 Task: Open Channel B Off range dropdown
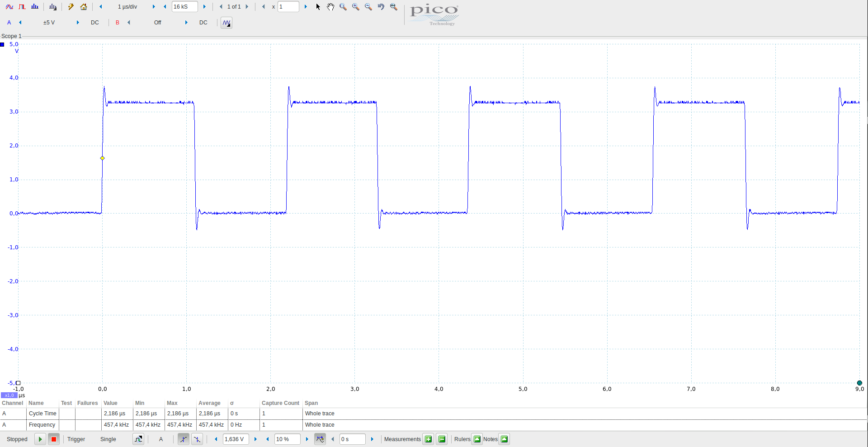tap(158, 23)
